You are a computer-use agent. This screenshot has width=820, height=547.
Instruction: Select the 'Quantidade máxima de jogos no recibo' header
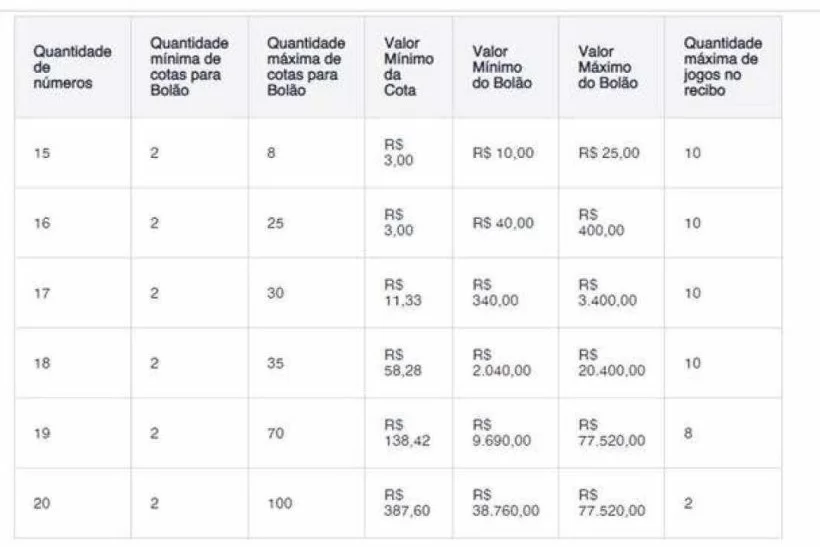tap(723, 67)
